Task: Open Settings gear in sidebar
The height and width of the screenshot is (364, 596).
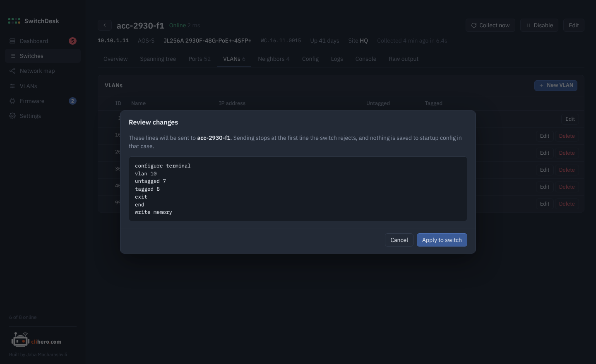Action: pyautogui.click(x=12, y=116)
